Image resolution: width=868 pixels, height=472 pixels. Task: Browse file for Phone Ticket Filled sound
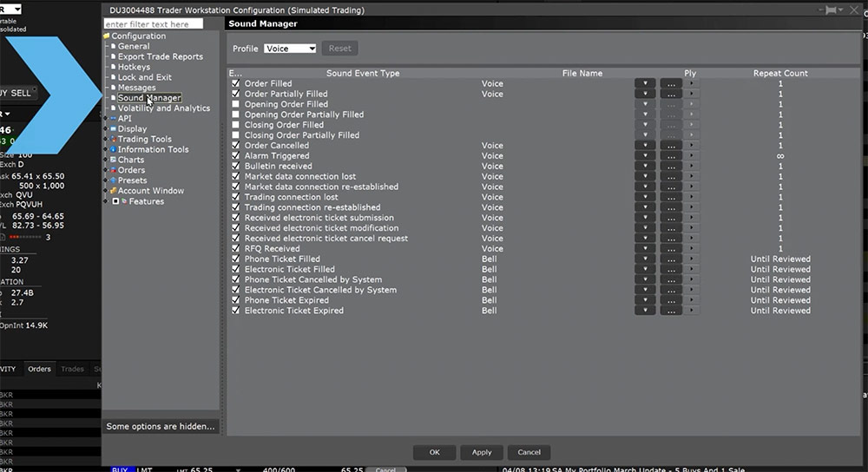point(670,259)
